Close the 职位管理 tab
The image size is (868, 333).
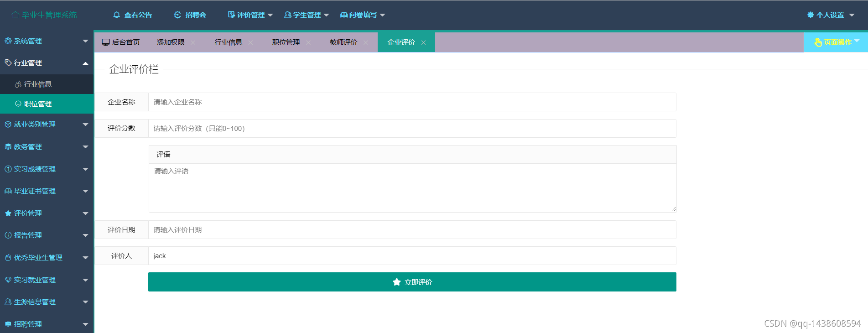308,42
